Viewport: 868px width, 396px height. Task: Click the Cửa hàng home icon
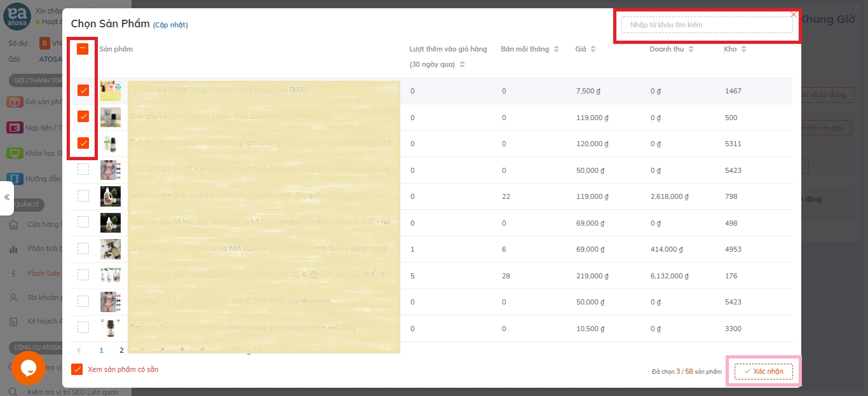click(x=13, y=224)
